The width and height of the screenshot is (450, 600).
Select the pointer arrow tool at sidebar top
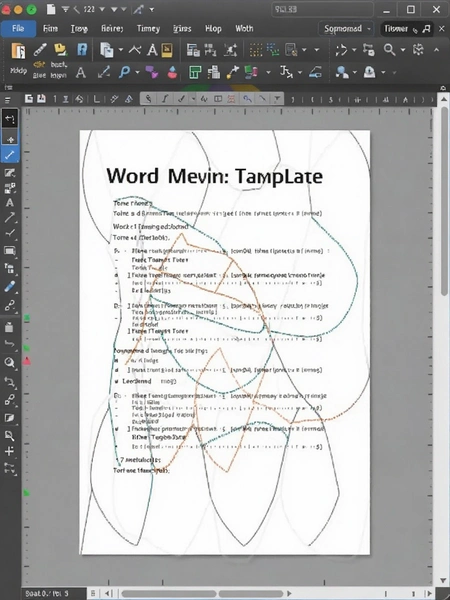[x=10, y=119]
